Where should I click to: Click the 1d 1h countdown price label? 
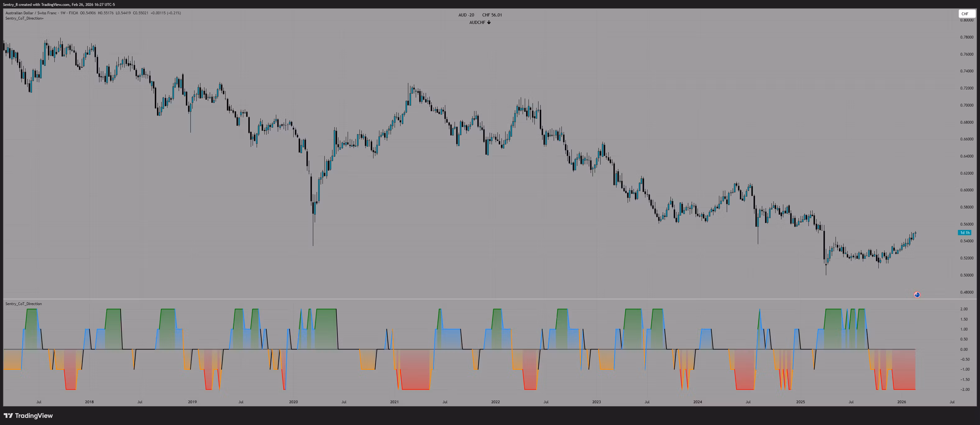coord(964,232)
